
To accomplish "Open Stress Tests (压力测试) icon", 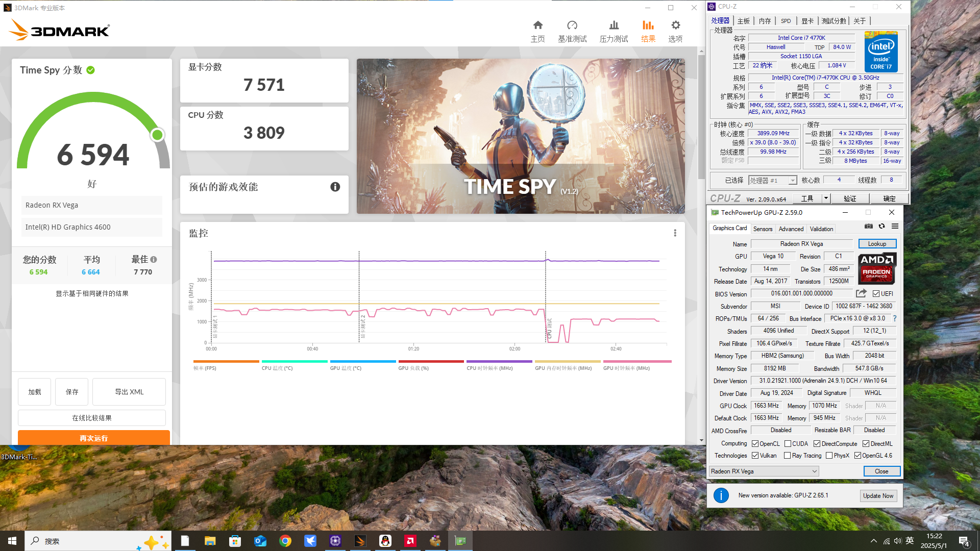I will click(x=614, y=26).
